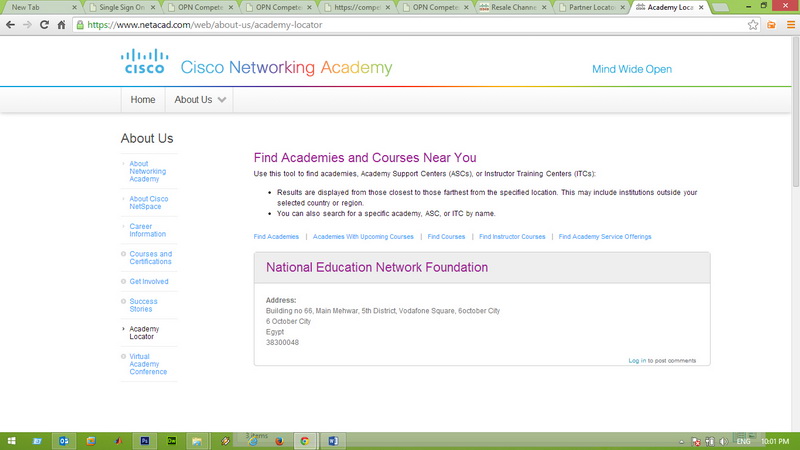Screen dimensions: 800x450
Task: Click the orange extension icon near address bar
Action: 771,24
